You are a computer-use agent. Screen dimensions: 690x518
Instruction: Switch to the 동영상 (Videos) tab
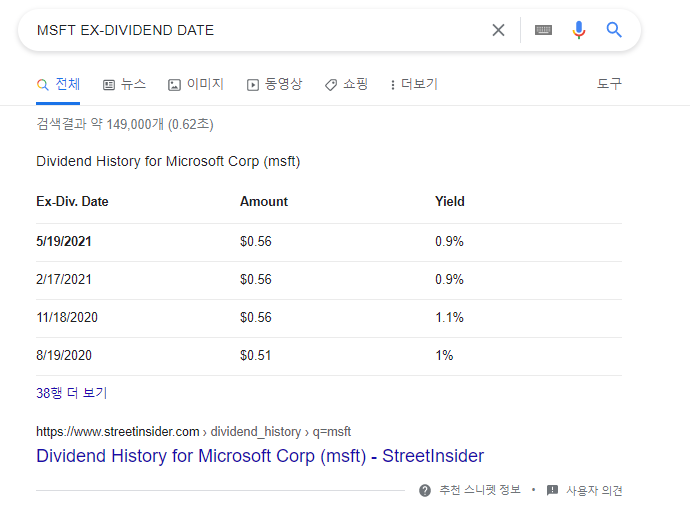275,84
